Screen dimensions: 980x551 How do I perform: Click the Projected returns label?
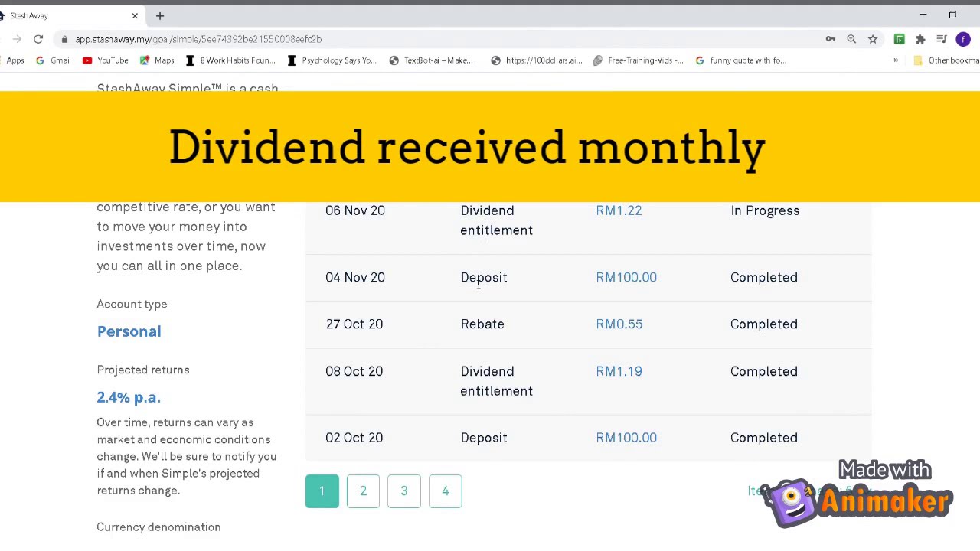(x=143, y=370)
